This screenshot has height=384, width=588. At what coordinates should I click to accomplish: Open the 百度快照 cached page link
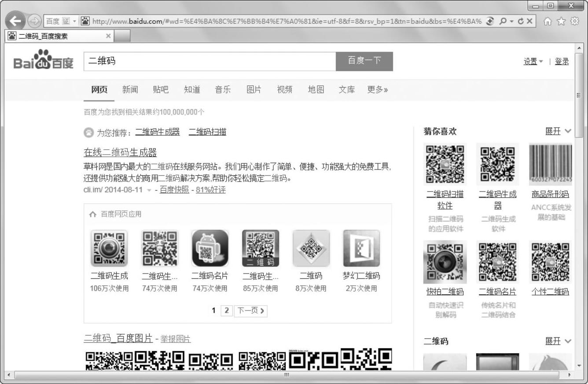(x=174, y=190)
